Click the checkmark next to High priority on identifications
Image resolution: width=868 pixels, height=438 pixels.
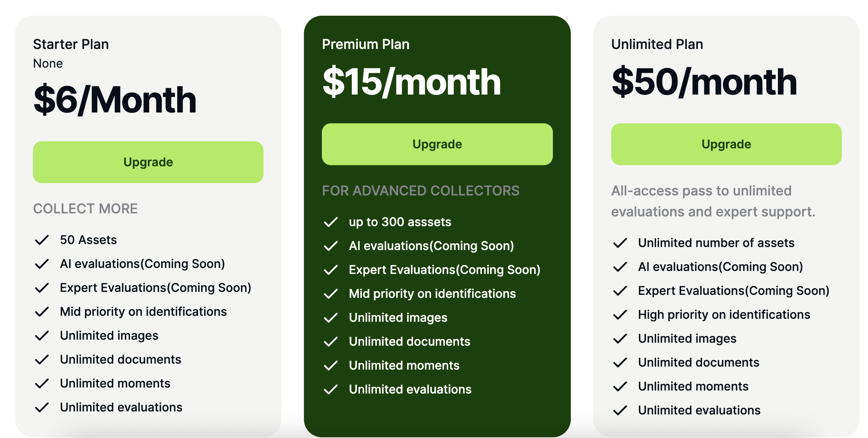coord(620,315)
